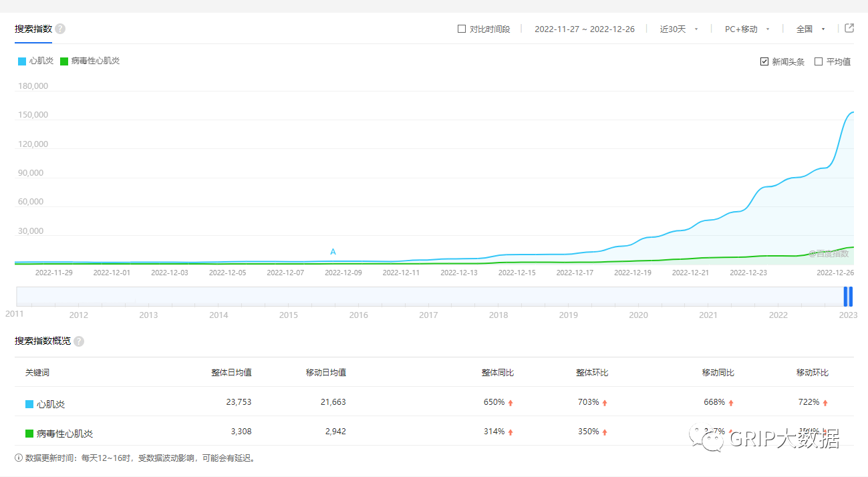
Task: Click the 23,753 daily average value
Action: pos(239,402)
